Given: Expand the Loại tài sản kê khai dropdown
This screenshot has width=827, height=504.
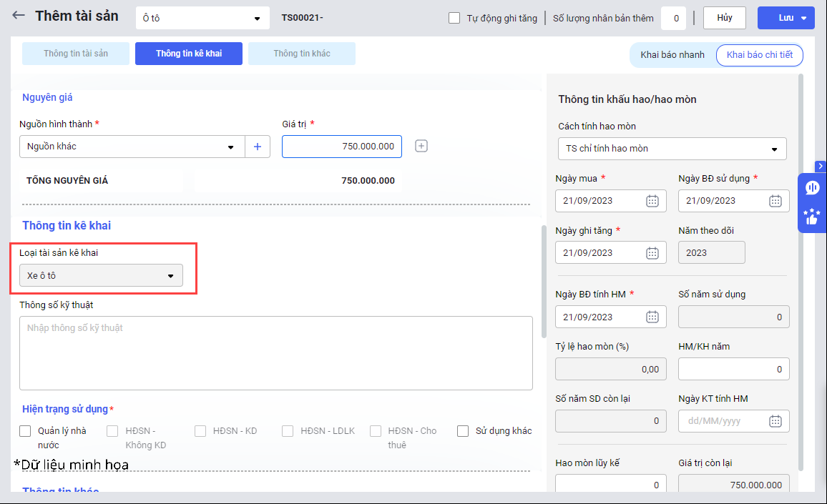Looking at the screenshot, I should point(101,276).
